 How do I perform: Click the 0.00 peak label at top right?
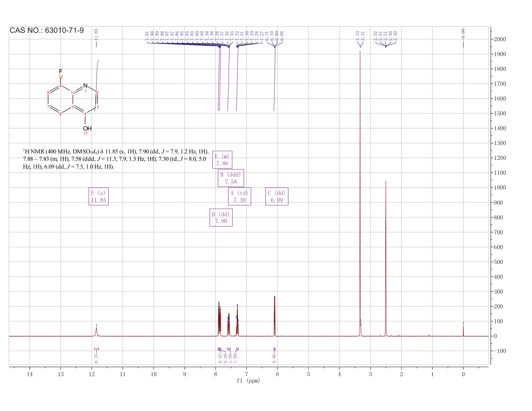463,33
